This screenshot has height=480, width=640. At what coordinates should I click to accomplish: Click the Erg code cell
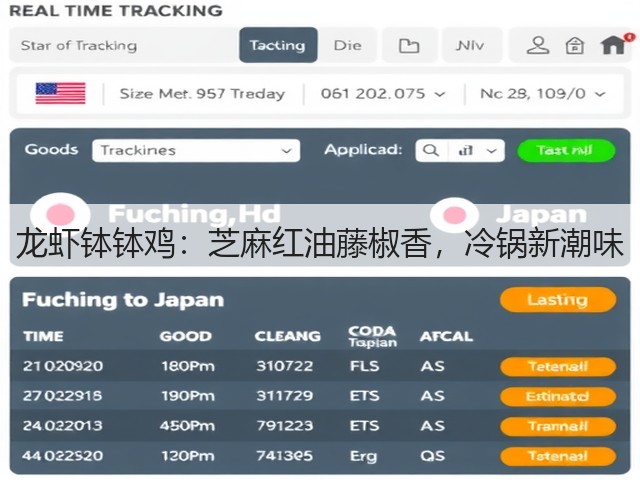pyautogui.click(x=363, y=457)
